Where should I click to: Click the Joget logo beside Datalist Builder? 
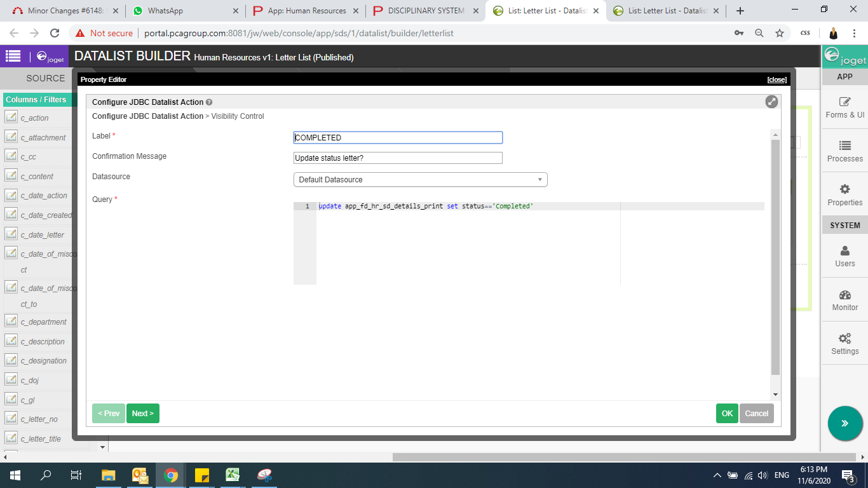50,57
